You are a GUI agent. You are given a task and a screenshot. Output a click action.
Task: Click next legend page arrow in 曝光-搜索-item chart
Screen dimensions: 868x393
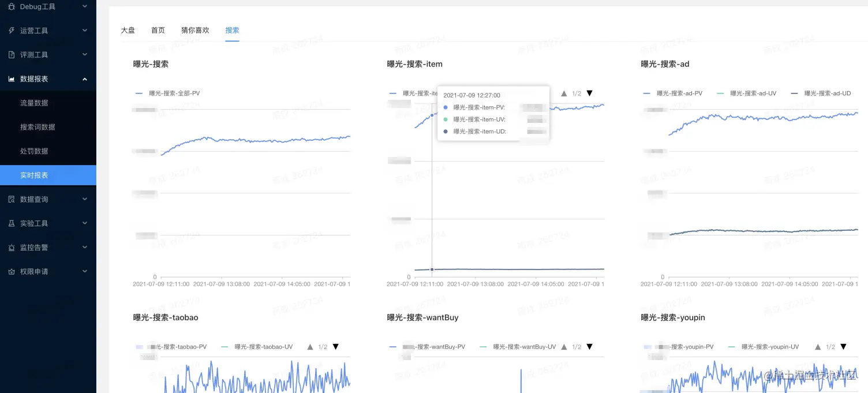589,93
